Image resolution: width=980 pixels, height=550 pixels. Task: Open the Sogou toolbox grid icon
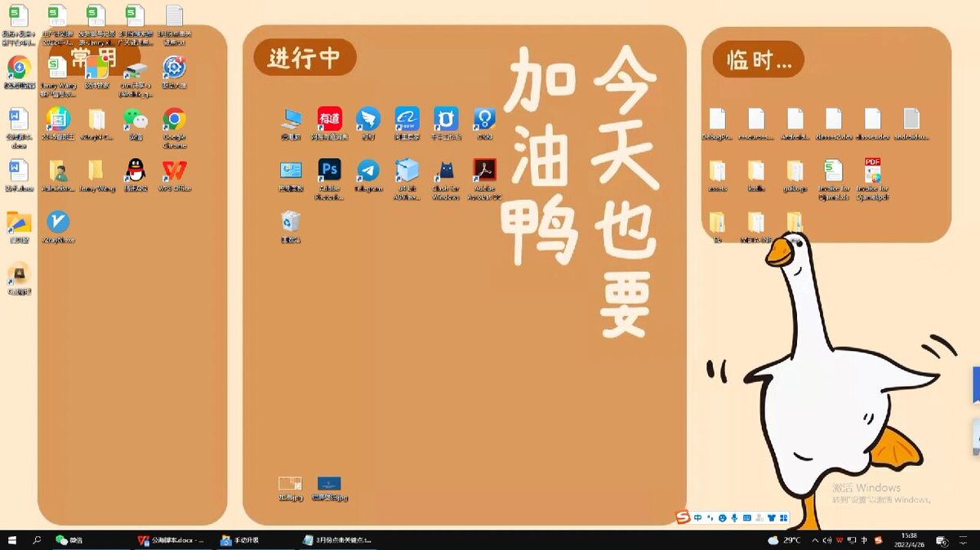(x=784, y=518)
